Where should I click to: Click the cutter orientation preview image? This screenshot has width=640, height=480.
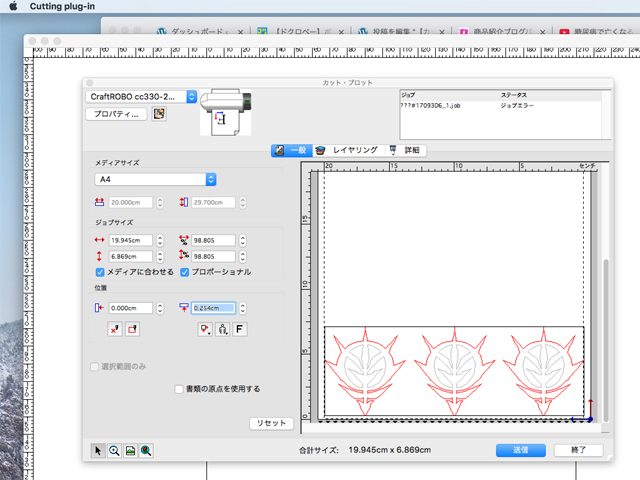[226, 112]
